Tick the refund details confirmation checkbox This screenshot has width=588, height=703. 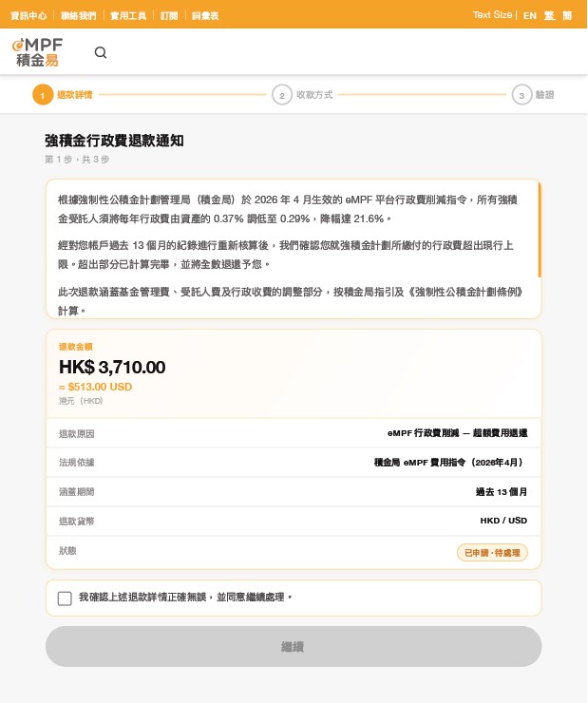pyautogui.click(x=65, y=598)
